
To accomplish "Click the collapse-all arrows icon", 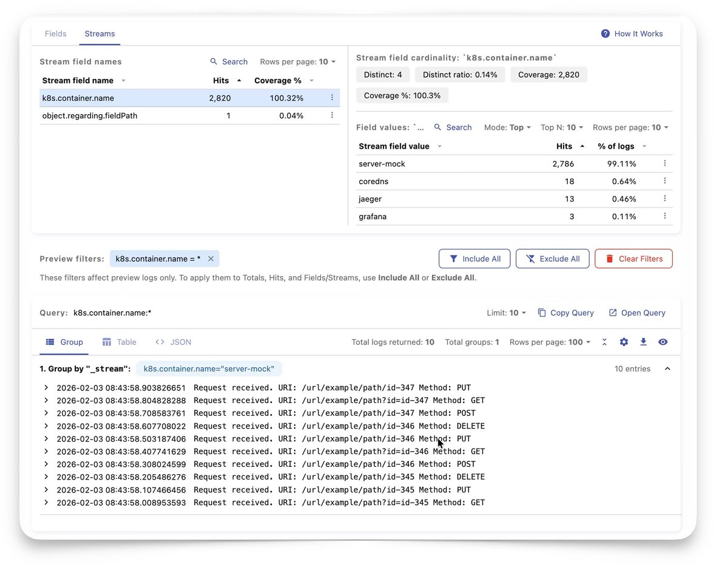I will 604,342.
